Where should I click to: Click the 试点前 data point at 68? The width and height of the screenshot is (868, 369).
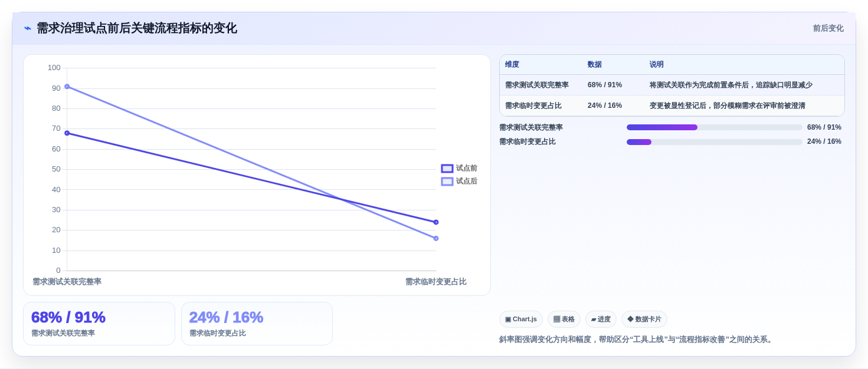point(67,133)
